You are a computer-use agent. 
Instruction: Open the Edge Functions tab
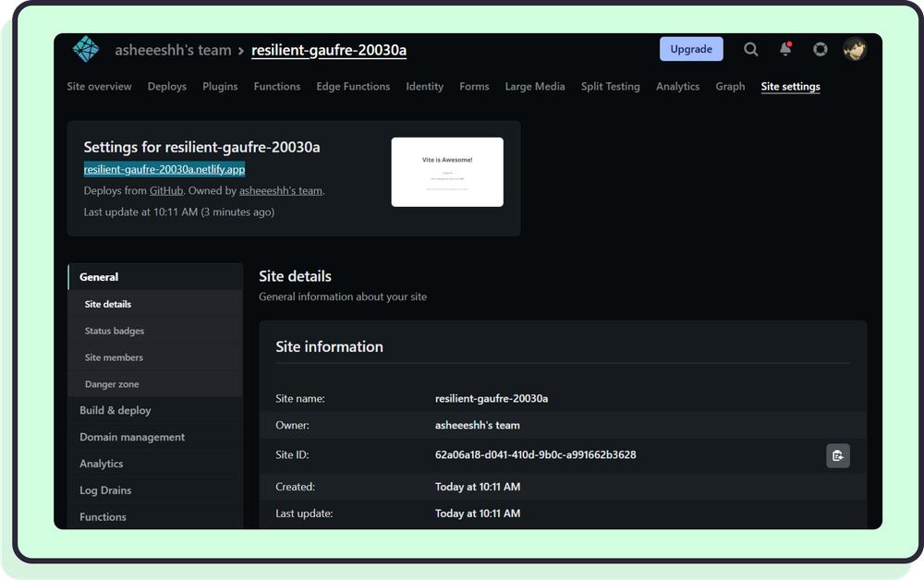click(x=353, y=87)
